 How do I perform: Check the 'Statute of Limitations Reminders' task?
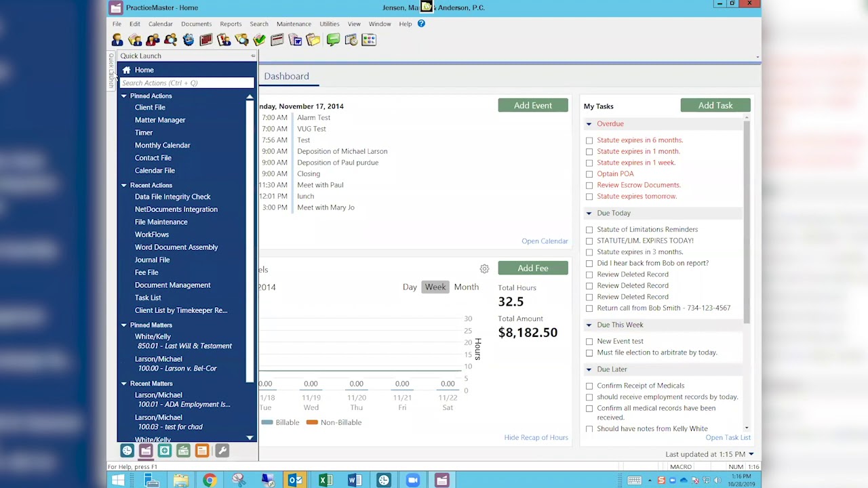click(589, 230)
